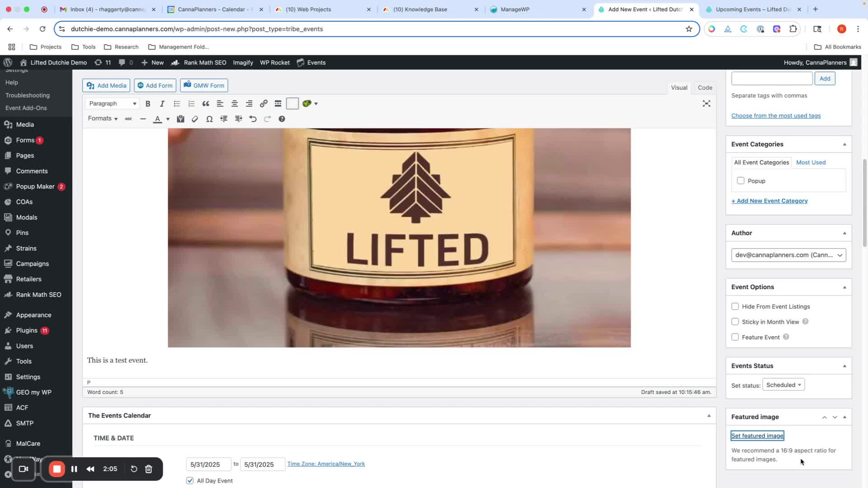Insert a blockquote in the editor
The height and width of the screenshot is (488, 868).
pos(206,103)
